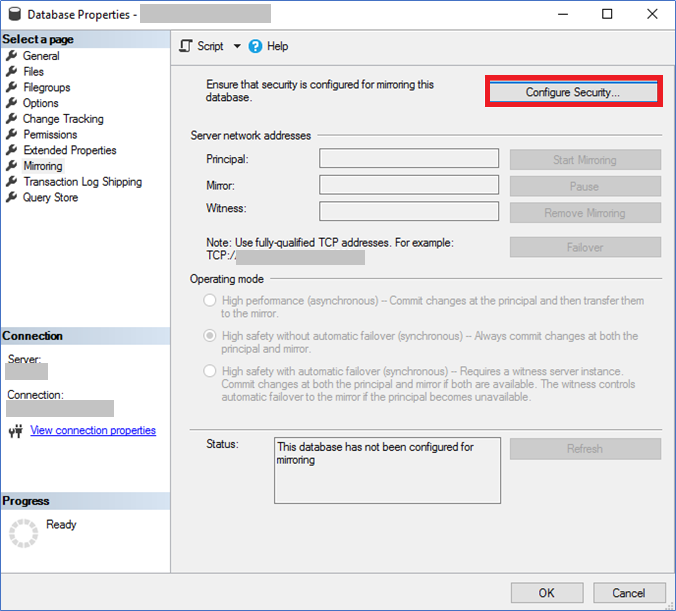Click the Mirror address field

(409, 185)
